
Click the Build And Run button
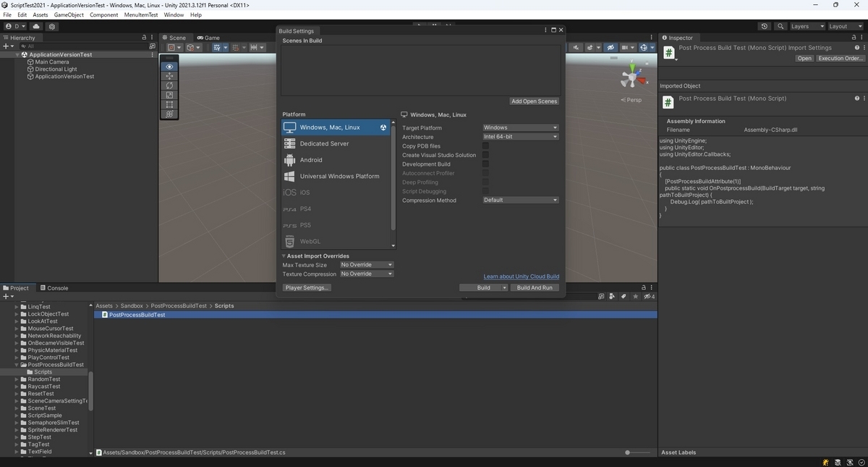[x=535, y=287]
